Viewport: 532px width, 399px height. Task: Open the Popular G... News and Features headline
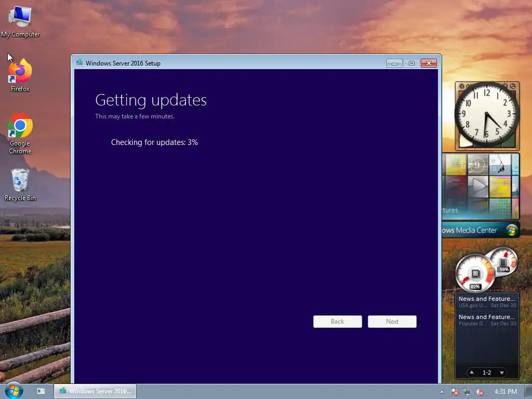pos(487,320)
